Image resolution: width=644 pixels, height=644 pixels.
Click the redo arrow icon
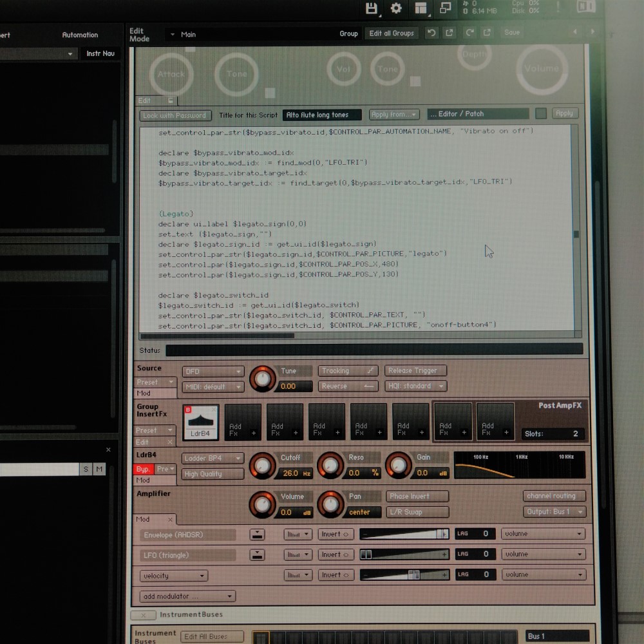pyautogui.click(x=469, y=33)
